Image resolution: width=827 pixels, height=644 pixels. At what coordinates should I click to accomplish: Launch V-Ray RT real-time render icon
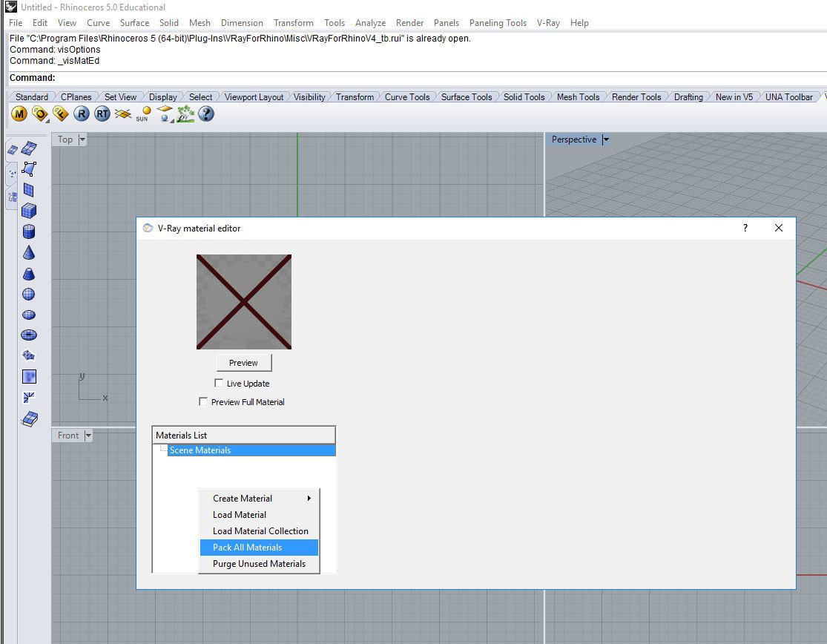tap(102, 114)
